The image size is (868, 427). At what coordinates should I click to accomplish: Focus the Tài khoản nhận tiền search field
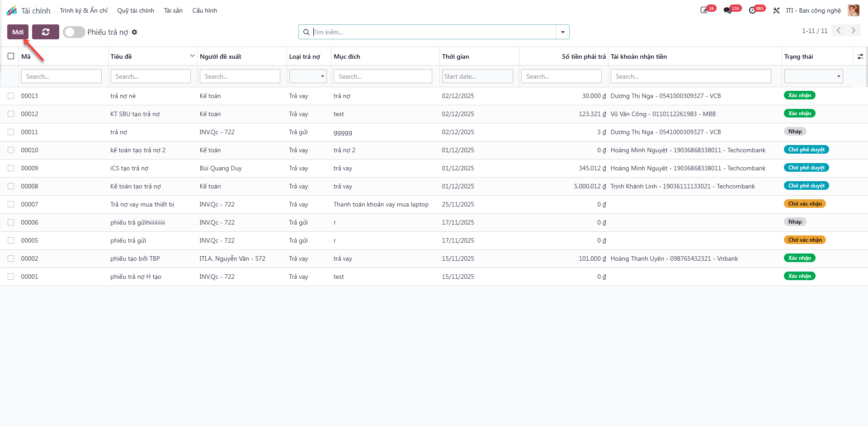691,76
